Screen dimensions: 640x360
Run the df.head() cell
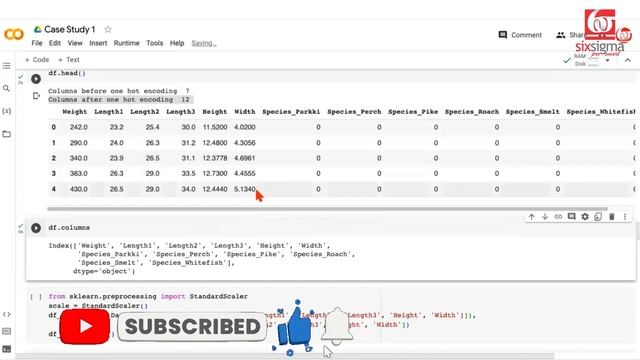point(36,78)
